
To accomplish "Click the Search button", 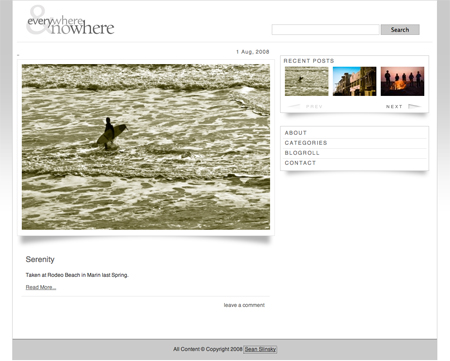I will pos(400,30).
